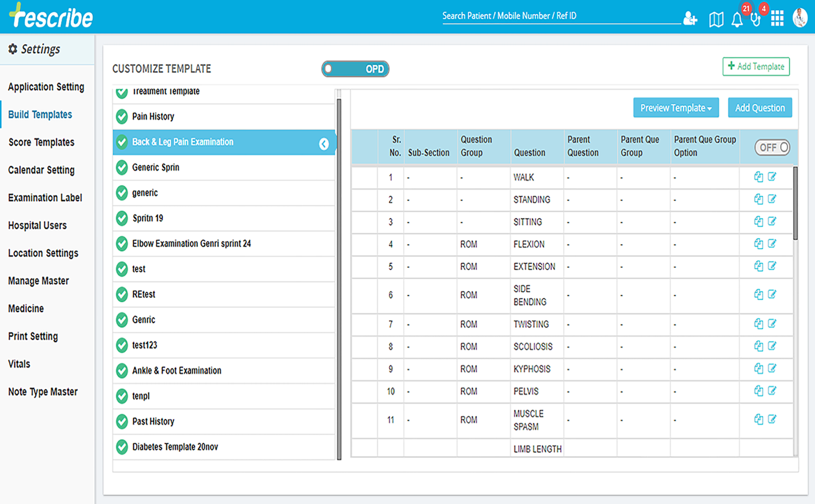Select the template named test
The width and height of the screenshot is (815, 504).
tap(224, 269)
